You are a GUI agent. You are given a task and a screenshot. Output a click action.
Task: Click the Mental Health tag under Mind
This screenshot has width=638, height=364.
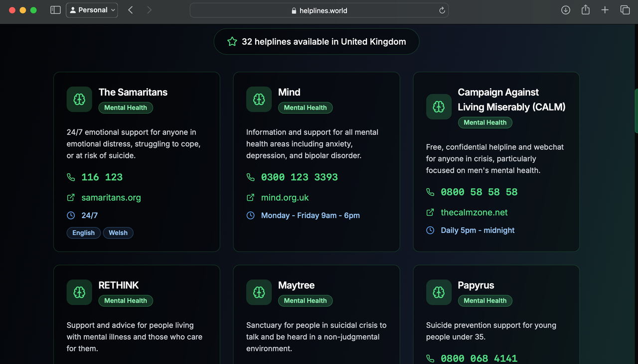[305, 108]
